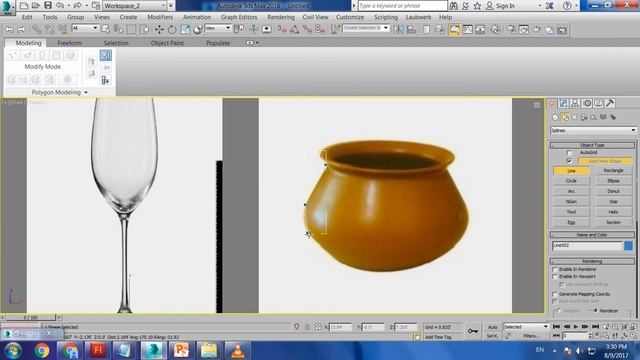
Task: Click the Section shape button
Action: click(613, 222)
